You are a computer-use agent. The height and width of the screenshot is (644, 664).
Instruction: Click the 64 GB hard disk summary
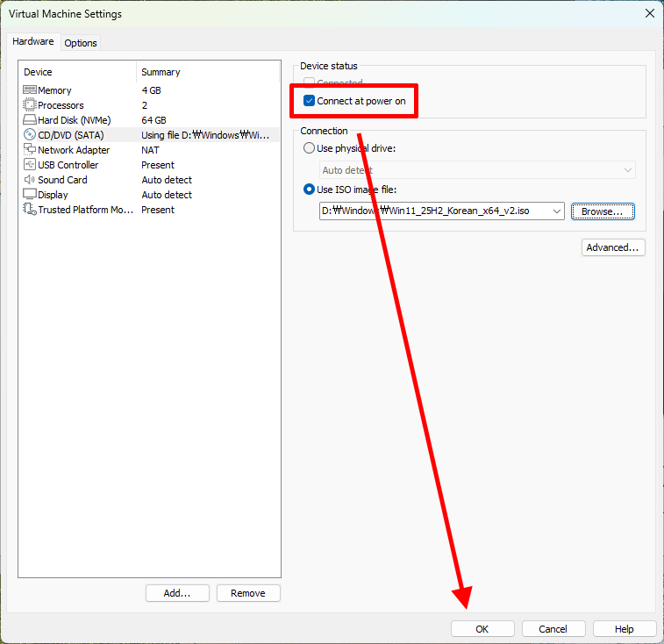(154, 120)
